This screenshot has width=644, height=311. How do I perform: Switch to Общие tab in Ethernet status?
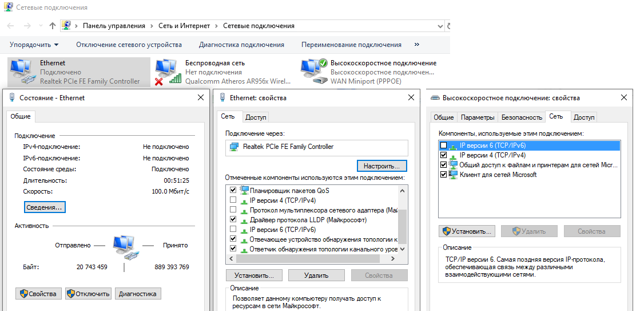tap(21, 116)
